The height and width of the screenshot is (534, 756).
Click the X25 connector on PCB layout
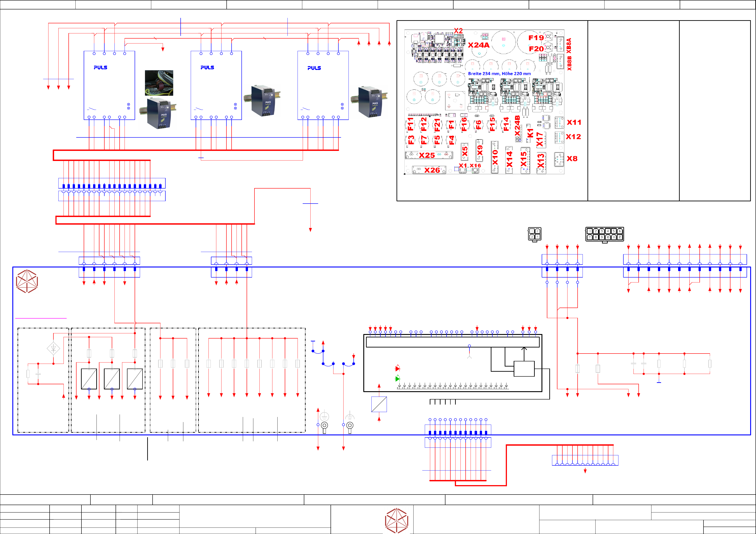tap(428, 155)
